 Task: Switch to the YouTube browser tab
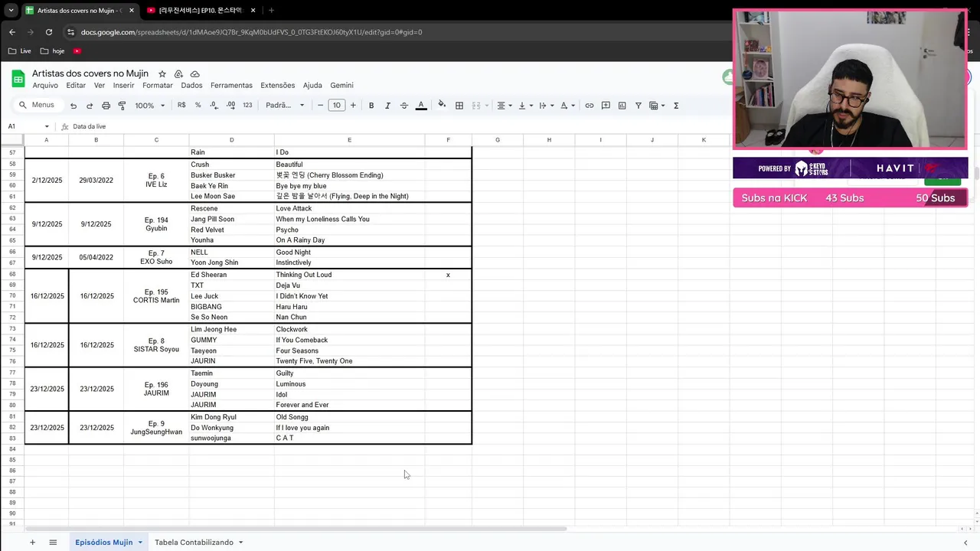coord(201,10)
